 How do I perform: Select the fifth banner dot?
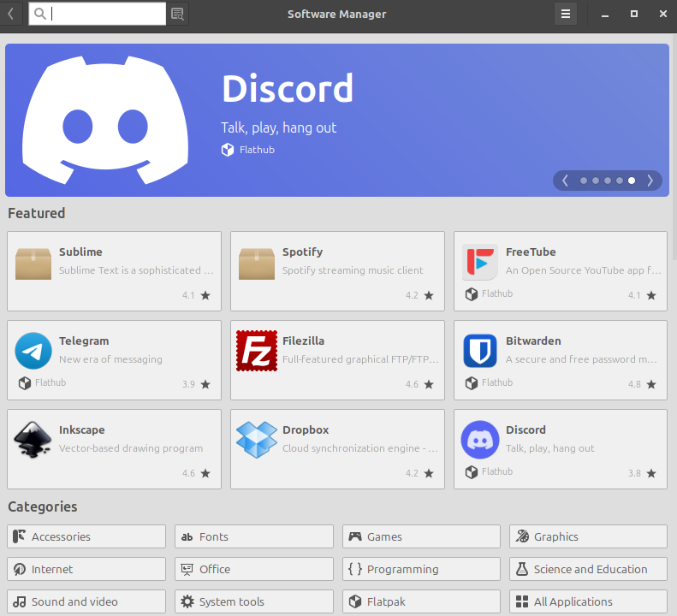[x=632, y=181]
